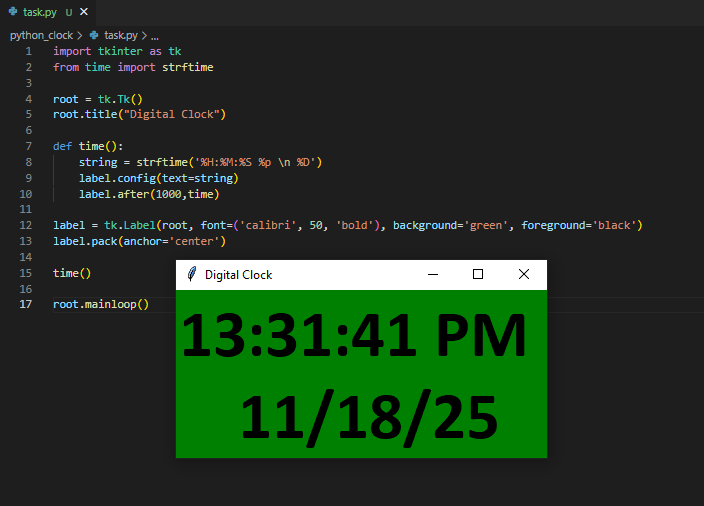
Task: Click 'label.after(1000,time)' line
Action: pyautogui.click(x=149, y=194)
